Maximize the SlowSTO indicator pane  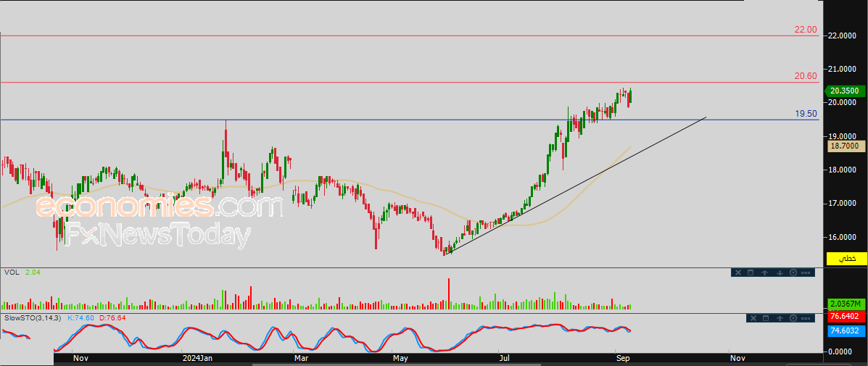coord(766,318)
